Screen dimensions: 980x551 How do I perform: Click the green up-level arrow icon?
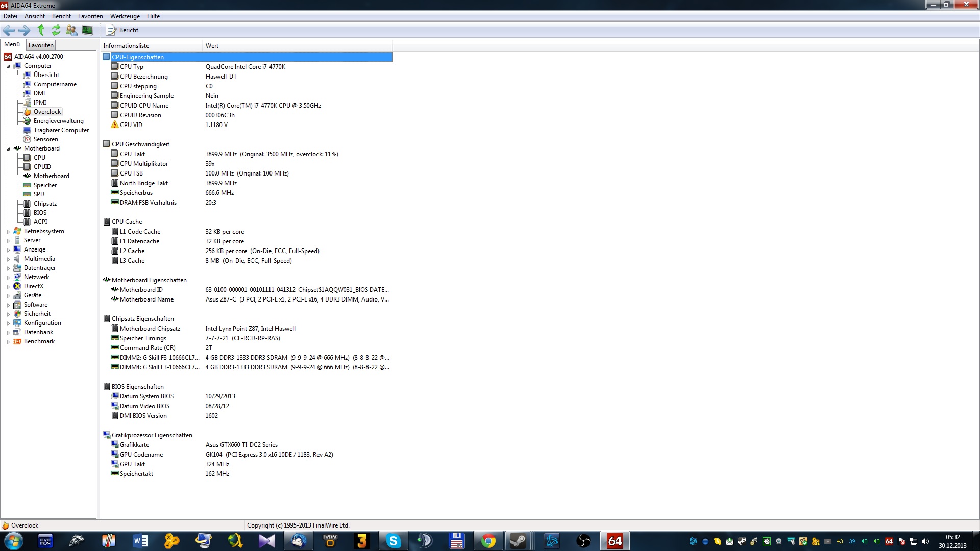click(41, 30)
